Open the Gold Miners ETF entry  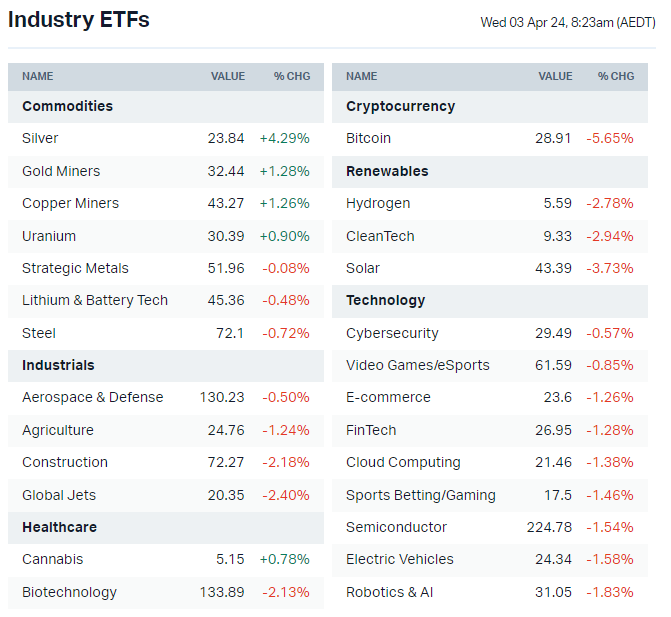(61, 171)
